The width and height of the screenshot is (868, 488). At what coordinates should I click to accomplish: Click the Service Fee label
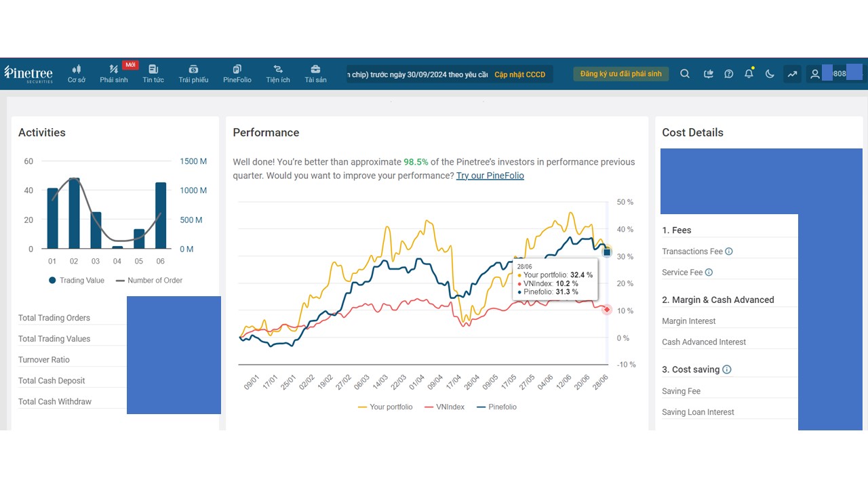[x=682, y=272]
